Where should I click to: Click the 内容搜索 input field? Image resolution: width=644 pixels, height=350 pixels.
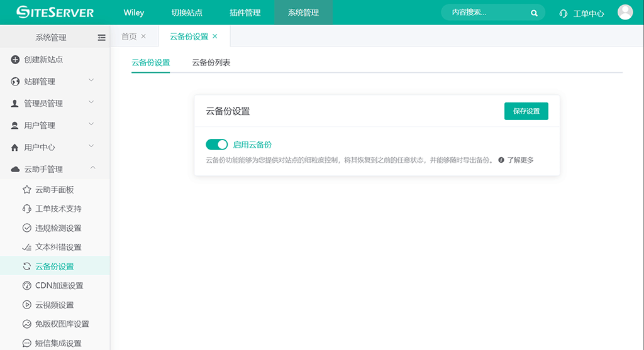click(x=487, y=13)
